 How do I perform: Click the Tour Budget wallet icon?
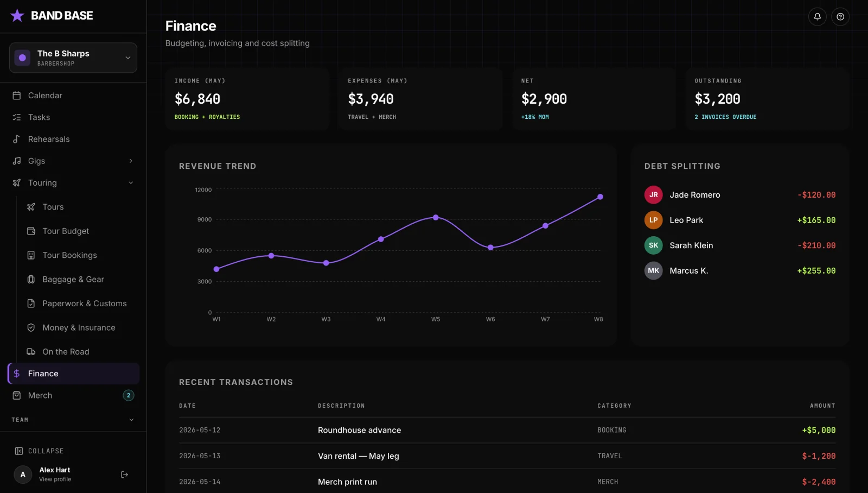click(31, 231)
